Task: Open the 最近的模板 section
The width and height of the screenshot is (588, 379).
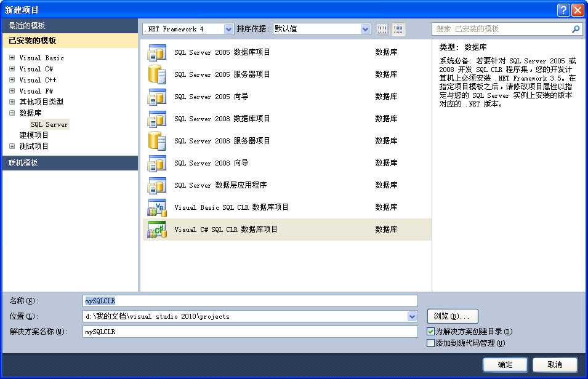Action: click(x=70, y=25)
